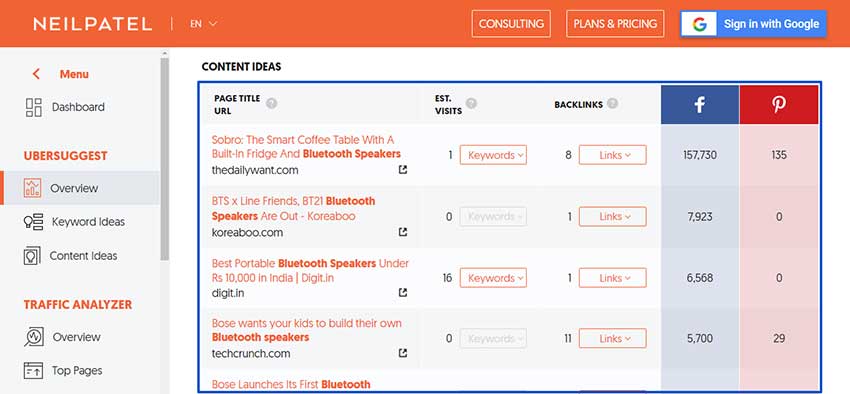The width and height of the screenshot is (850, 394).
Task: Expand Links dropdown for koreaboo.com row
Action: click(x=613, y=217)
